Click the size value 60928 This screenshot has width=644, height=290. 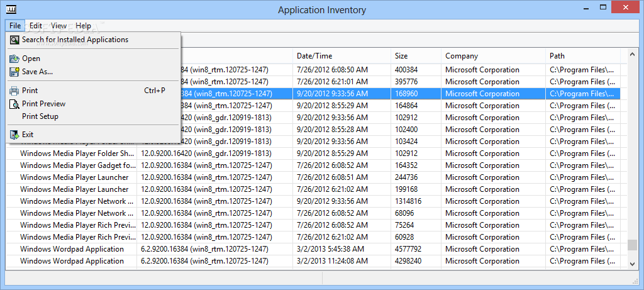point(404,237)
